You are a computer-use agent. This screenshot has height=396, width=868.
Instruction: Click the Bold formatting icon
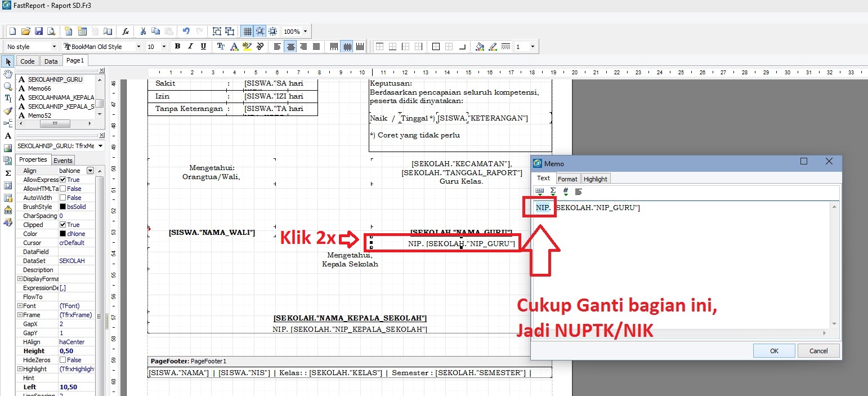[177, 46]
